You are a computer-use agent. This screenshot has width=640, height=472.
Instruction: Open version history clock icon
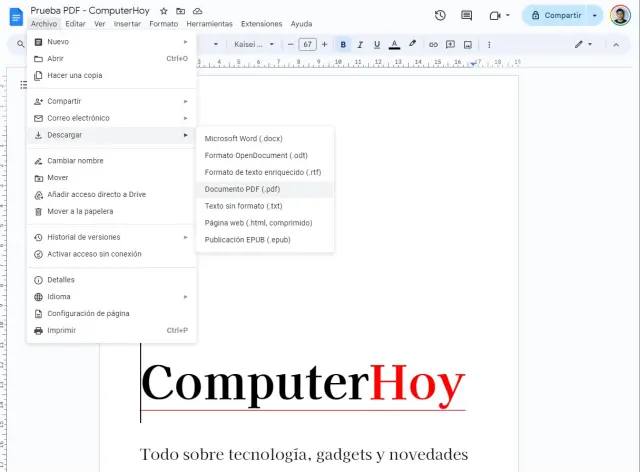[441, 15]
